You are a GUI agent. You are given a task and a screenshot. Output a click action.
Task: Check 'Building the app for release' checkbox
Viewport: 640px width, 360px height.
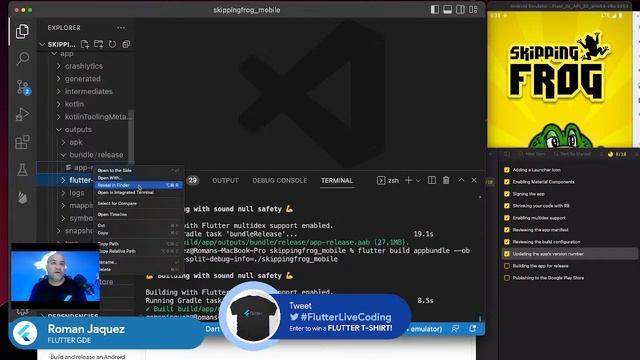[x=507, y=266]
